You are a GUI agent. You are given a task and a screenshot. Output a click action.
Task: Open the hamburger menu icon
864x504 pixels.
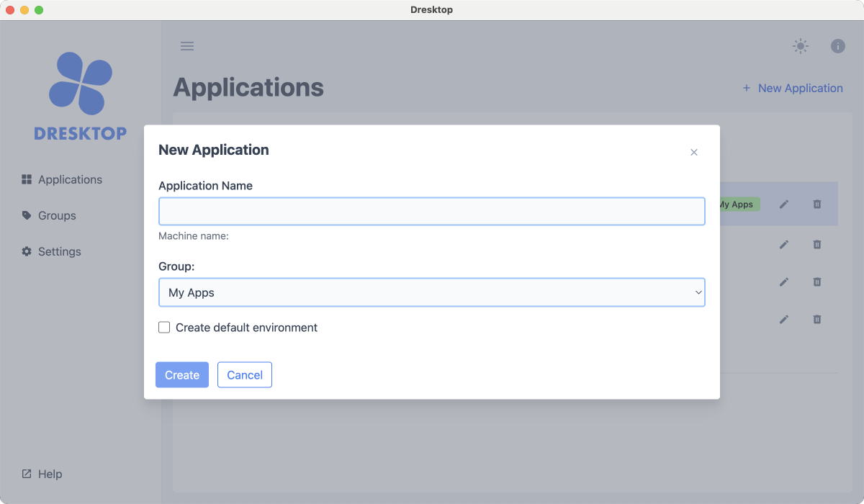click(187, 45)
